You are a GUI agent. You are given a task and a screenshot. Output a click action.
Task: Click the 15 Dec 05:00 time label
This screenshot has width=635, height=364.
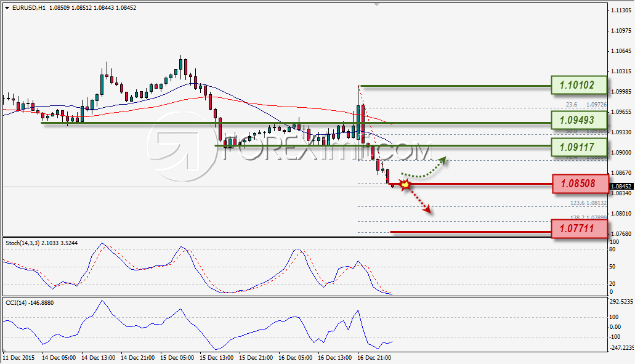(x=177, y=357)
